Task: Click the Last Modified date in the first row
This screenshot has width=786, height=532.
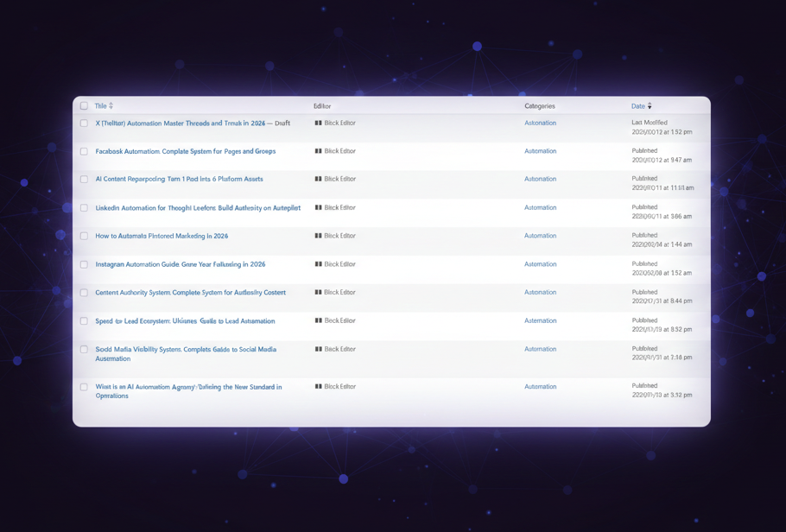Action: 662,127
